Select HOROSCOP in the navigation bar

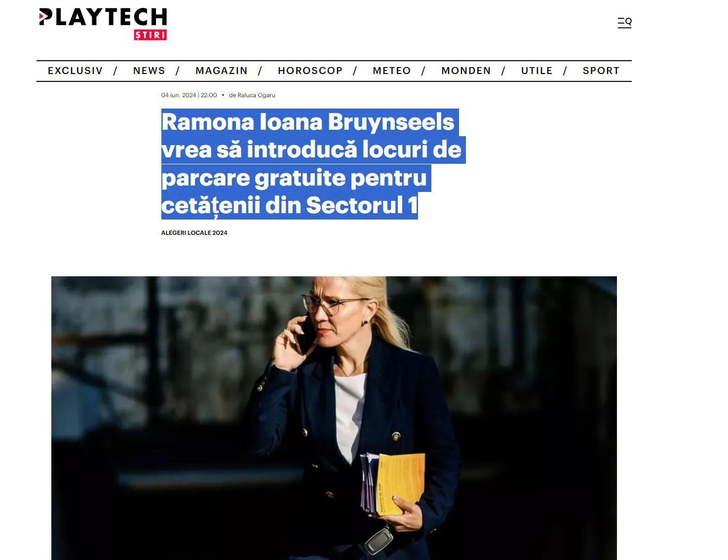click(310, 71)
